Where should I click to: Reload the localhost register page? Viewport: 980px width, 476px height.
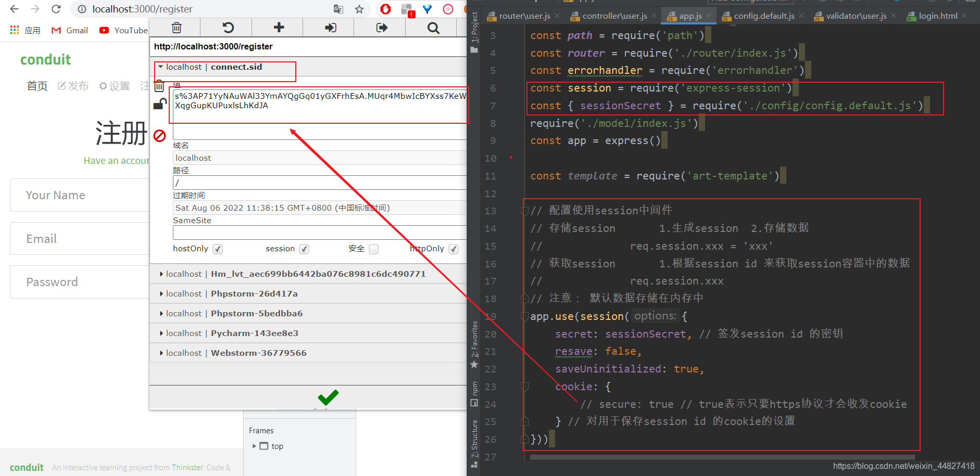(56, 9)
